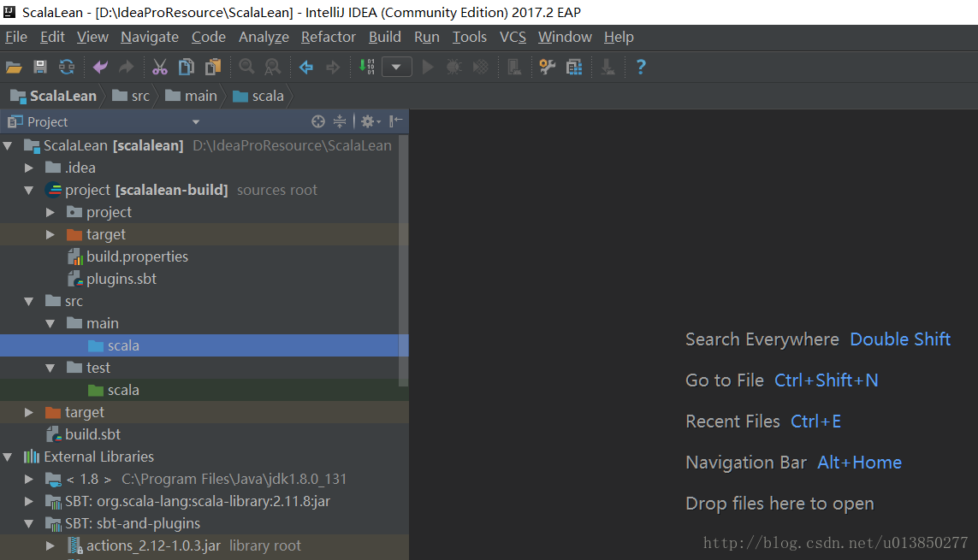Open the VCS menu
Viewport: 978px width, 560px height.
pyautogui.click(x=513, y=38)
